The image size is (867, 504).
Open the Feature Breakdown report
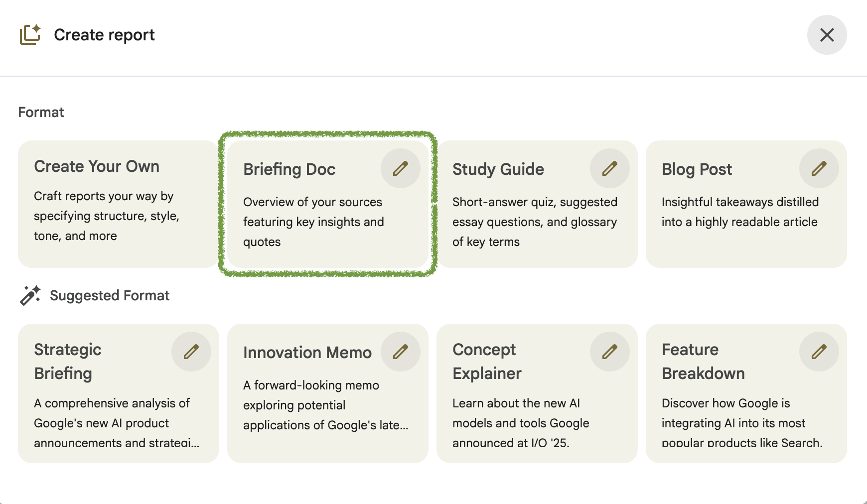(737, 413)
